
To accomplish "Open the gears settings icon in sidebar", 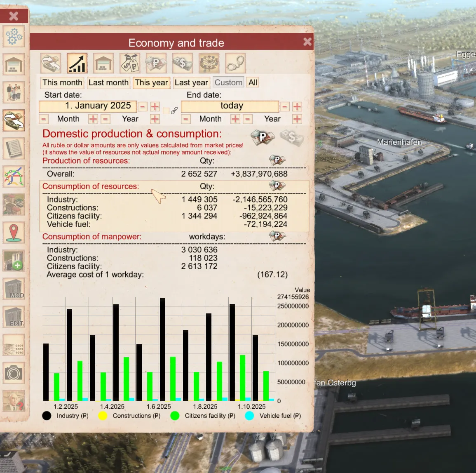I will pyautogui.click(x=14, y=37).
